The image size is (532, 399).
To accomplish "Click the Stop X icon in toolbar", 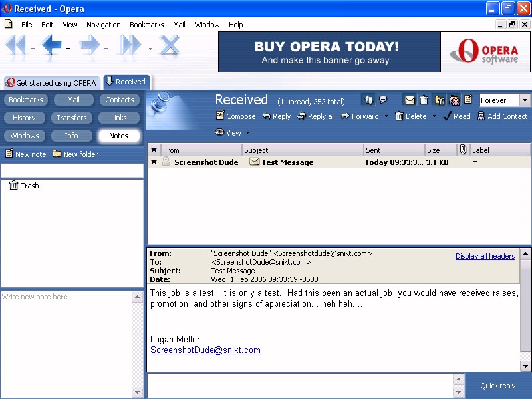I will 170,45.
